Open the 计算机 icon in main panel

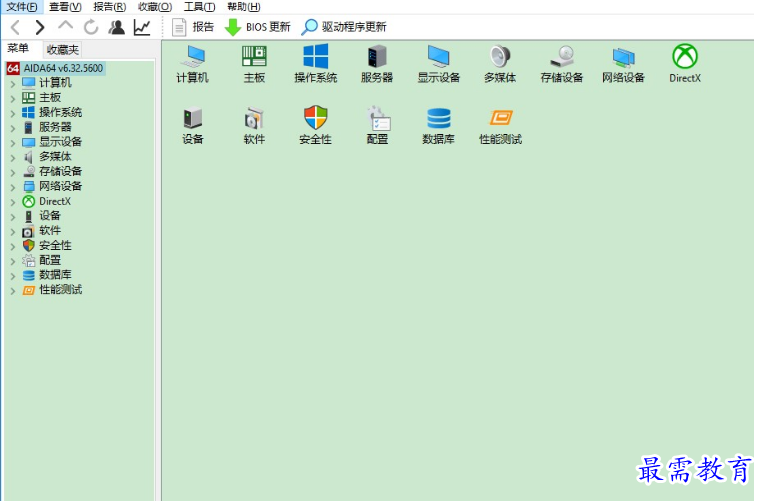pos(192,63)
